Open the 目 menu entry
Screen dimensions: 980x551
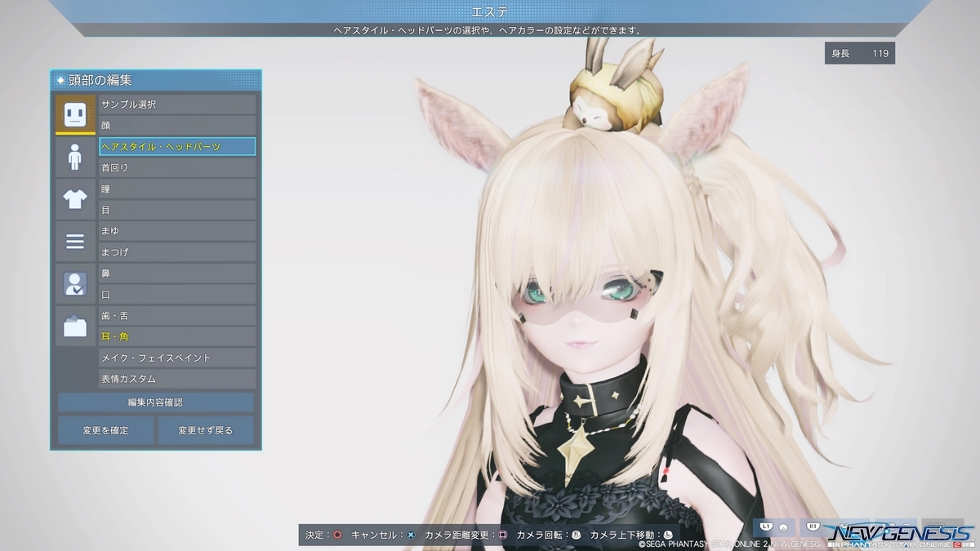pos(177,210)
